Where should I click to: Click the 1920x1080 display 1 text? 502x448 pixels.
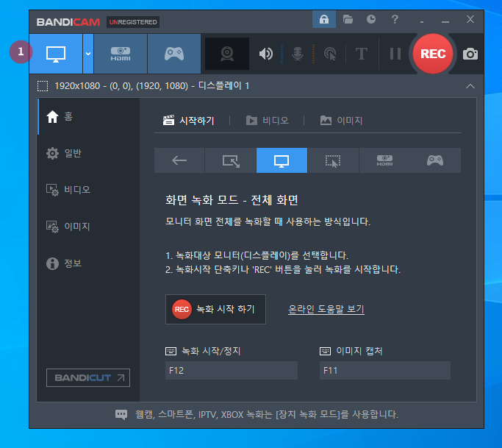[151, 86]
